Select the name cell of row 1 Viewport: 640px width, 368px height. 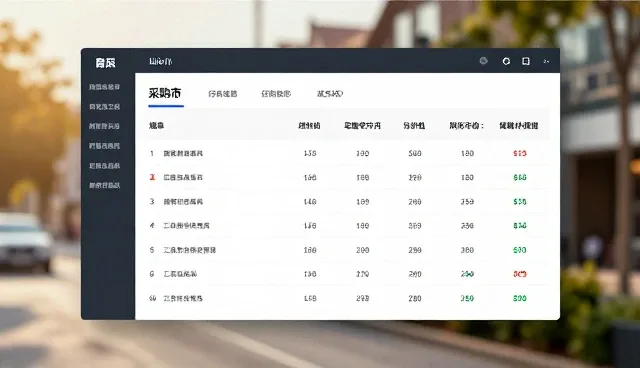pos(183,153)
